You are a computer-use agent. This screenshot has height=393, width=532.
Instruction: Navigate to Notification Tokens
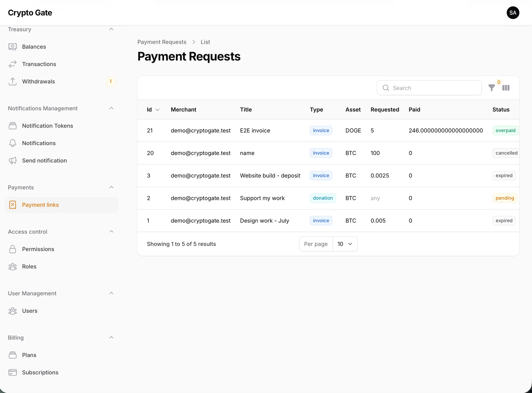pyautogui.click(x=62, y=126)
